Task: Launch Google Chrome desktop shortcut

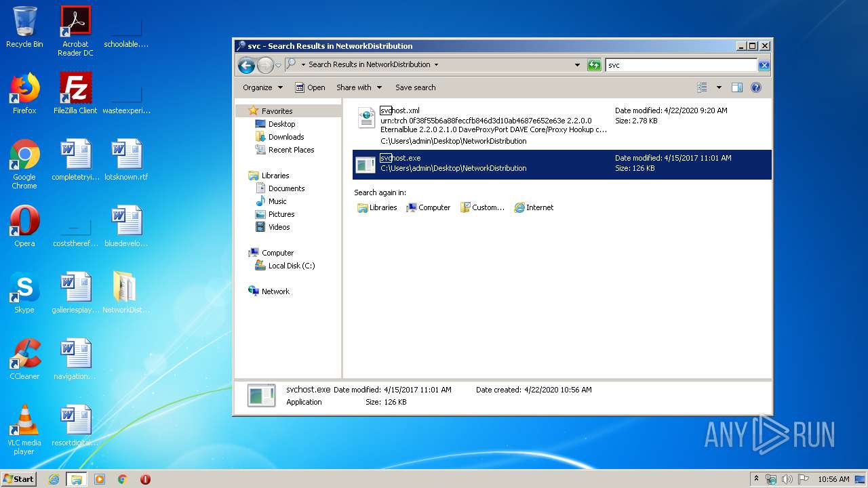Action: [24, 164]
